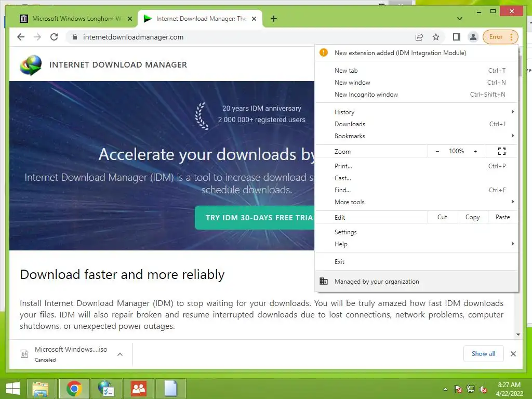Click the page scrollbar down arrow
The image size is (532, 399).
[x=518, y=335]
